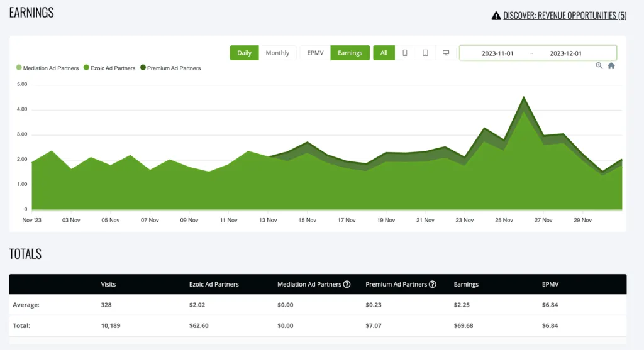Toggle Ezoic Ad Partners legend series
Viewport: 644px width, 350px height.
[109, 68]
